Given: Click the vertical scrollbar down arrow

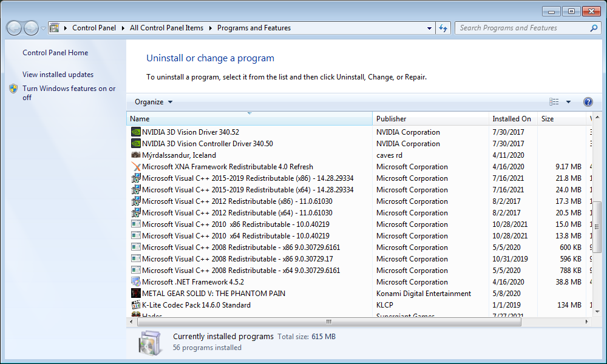Looking at the screenshot, I should click(597, 311).
